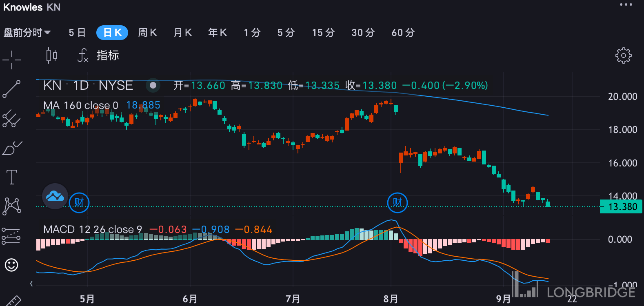This screenshot has height=306, width=644.
Task: Switch to 周K weekly chart
Action: [147, 33]
